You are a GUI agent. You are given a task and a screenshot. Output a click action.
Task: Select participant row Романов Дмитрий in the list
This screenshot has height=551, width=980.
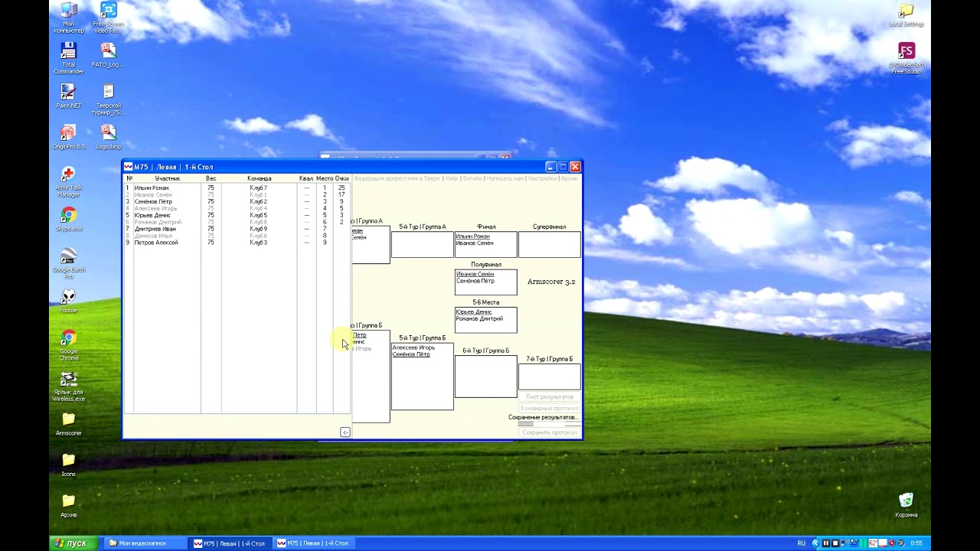tap(237, 222)
